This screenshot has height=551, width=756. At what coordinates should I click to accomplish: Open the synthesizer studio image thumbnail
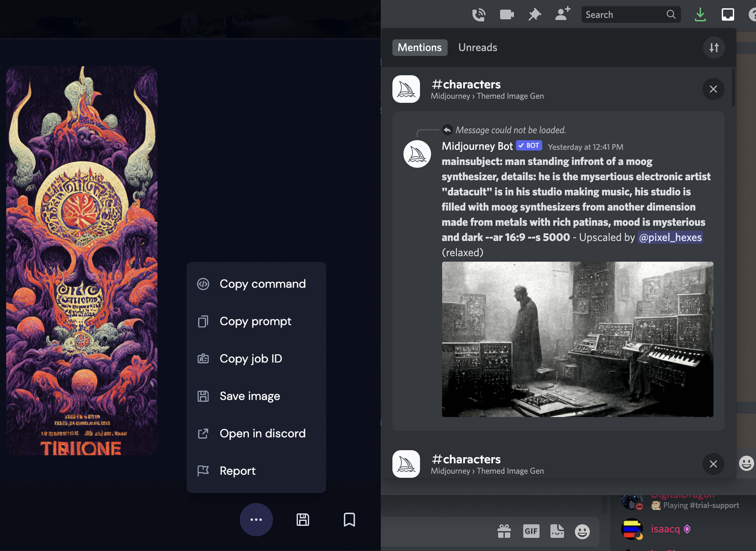click(577, 339)
